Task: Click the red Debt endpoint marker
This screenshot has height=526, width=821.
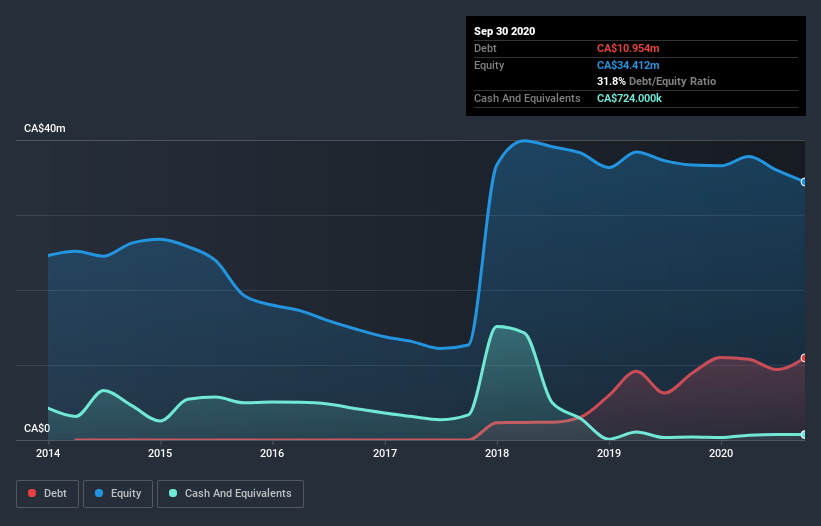Action: click(x=804, y=358)
